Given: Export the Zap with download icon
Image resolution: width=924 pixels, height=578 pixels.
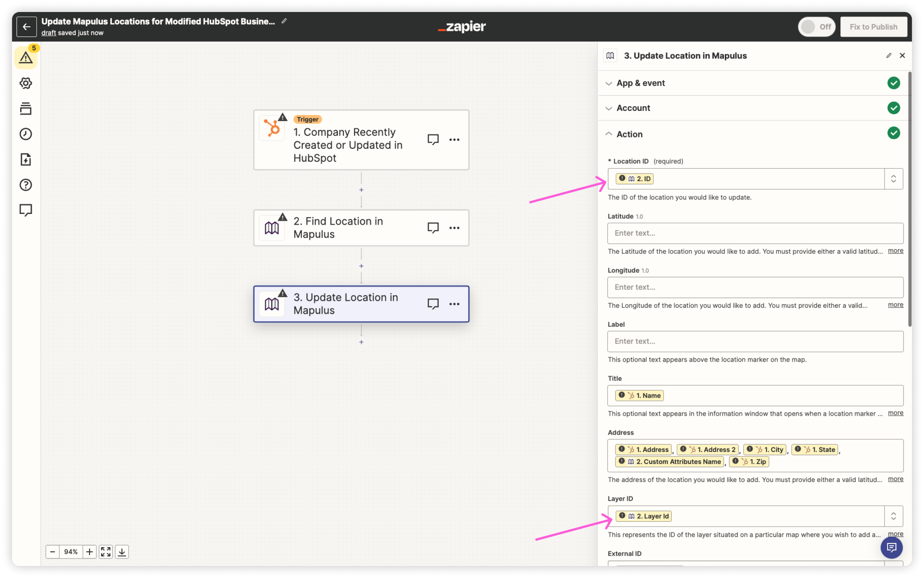Looking at the screenshot, I should 121,552.
